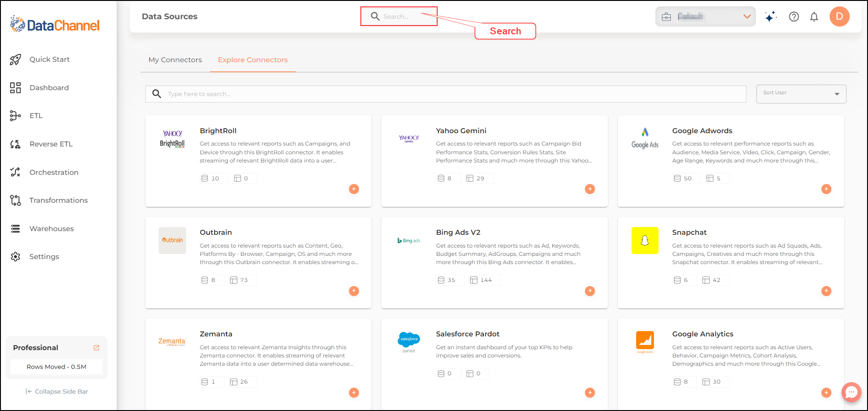Screen dimensions: 868x411
Task: Click the BrightRoll Yahoo logo
Action: coord(172,139)
